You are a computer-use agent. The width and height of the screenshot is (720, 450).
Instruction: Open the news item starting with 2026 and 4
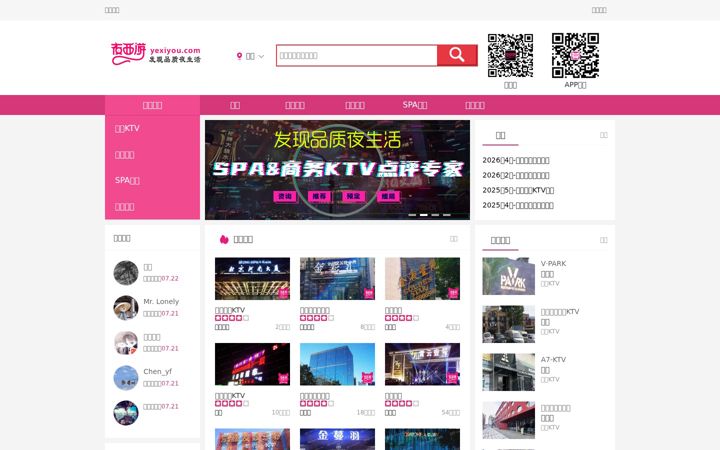[516, 160]
